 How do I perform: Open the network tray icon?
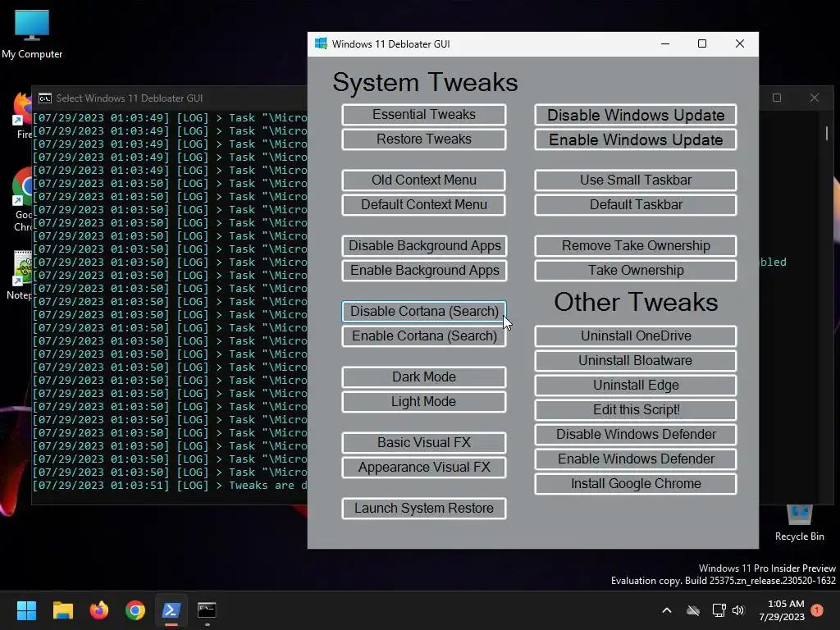719,610
